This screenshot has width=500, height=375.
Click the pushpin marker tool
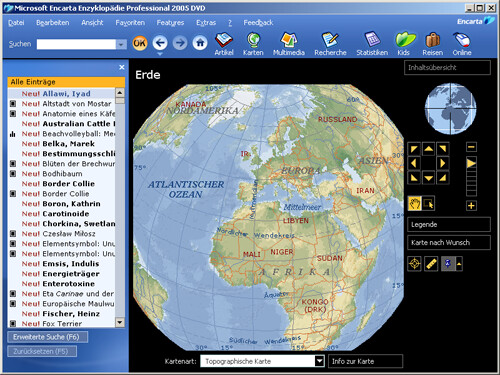448,264
